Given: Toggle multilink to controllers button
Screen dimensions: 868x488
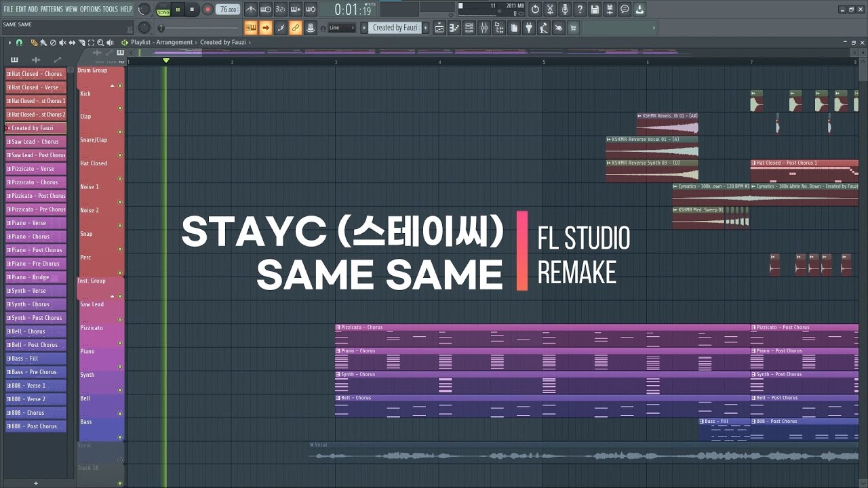Looking at the screenshot, I should [x=311, y=28].
